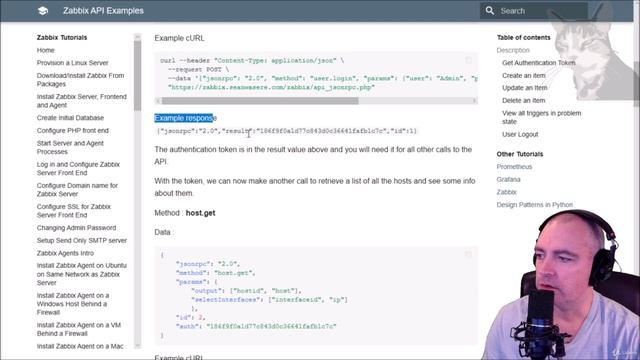This screenshot has width=640, height=360.
Task: Open Configure PHP front end page
Action: (73, 131)
